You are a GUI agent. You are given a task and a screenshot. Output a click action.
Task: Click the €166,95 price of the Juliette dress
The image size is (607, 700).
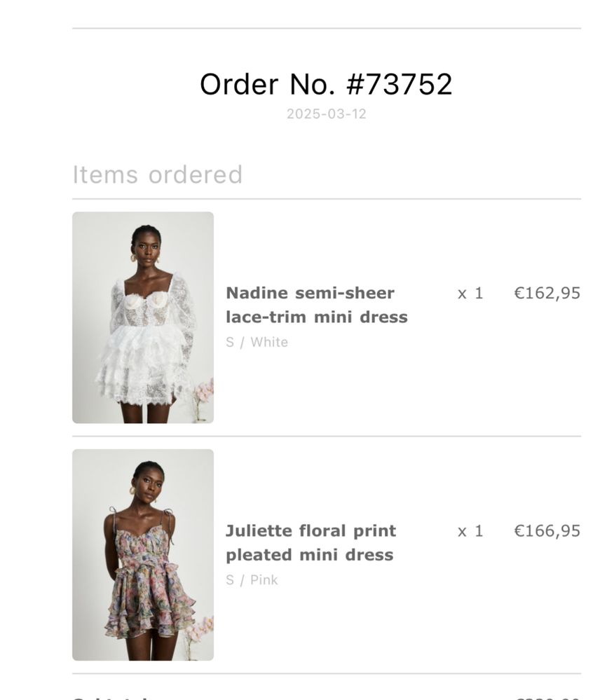[547, 531]
